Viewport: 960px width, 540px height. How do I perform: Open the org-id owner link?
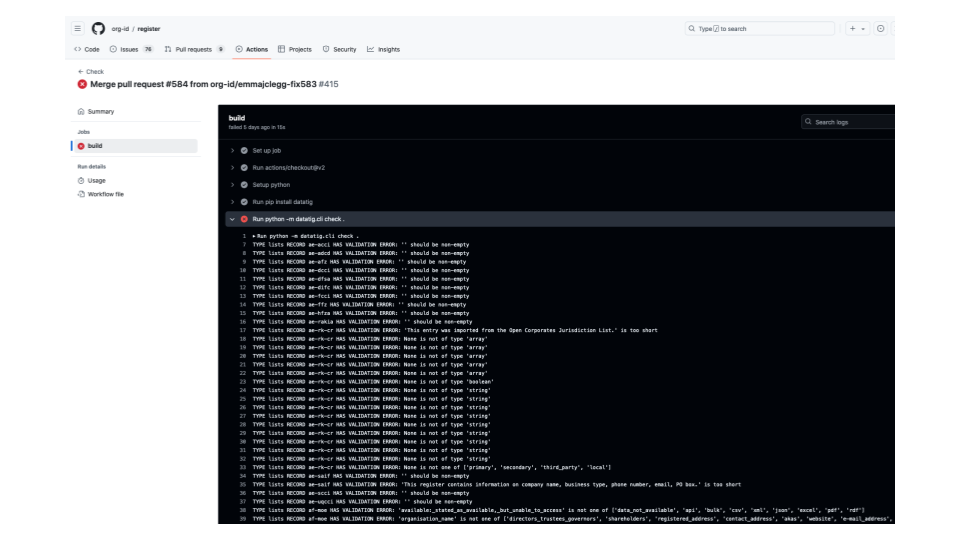pos(120,29)
